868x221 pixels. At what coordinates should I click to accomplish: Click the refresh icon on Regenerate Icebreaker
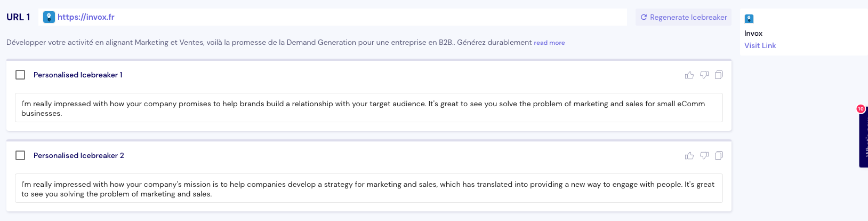coord(644,17)
